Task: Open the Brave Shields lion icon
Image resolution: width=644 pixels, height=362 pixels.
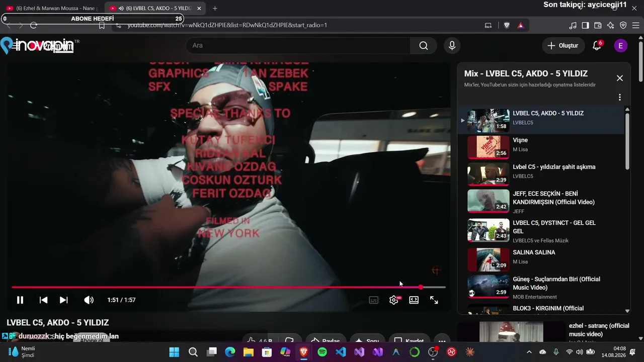Action: (x=507, y=25)
